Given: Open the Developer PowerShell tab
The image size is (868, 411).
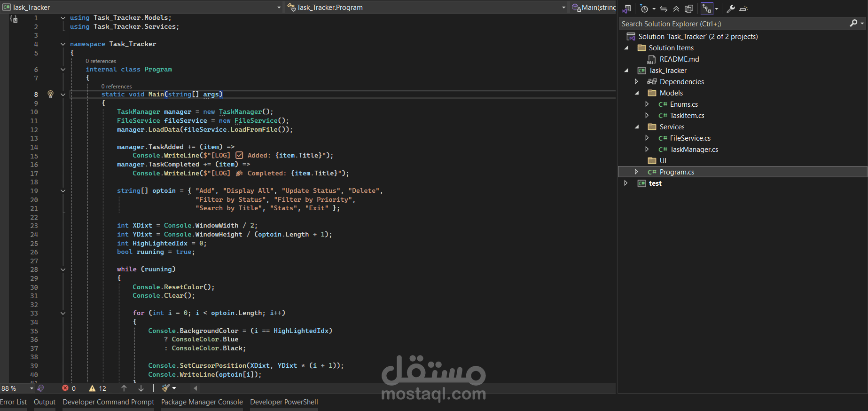Looking at the screenshot, I should [x=284, y=402].
